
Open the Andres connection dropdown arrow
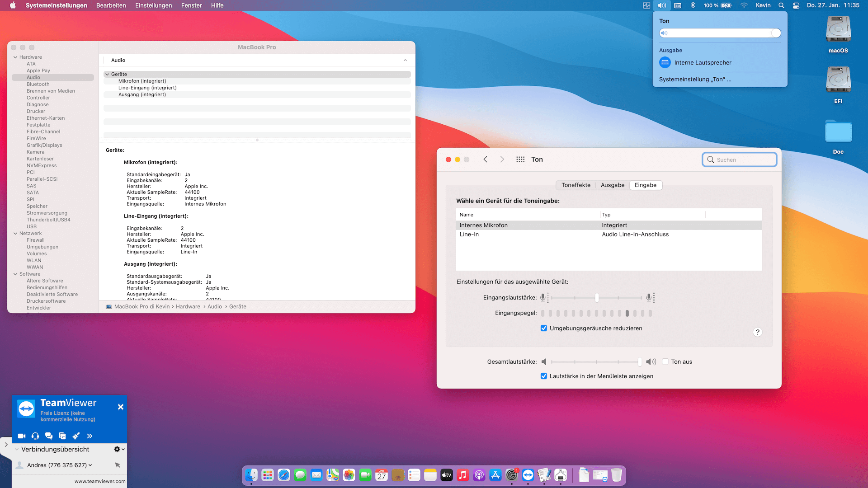click(x=90, y=465)
